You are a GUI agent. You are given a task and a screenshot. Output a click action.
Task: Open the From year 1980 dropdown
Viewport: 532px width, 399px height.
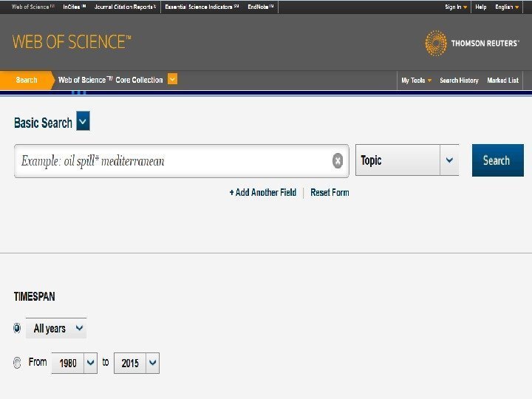point(75,364)
